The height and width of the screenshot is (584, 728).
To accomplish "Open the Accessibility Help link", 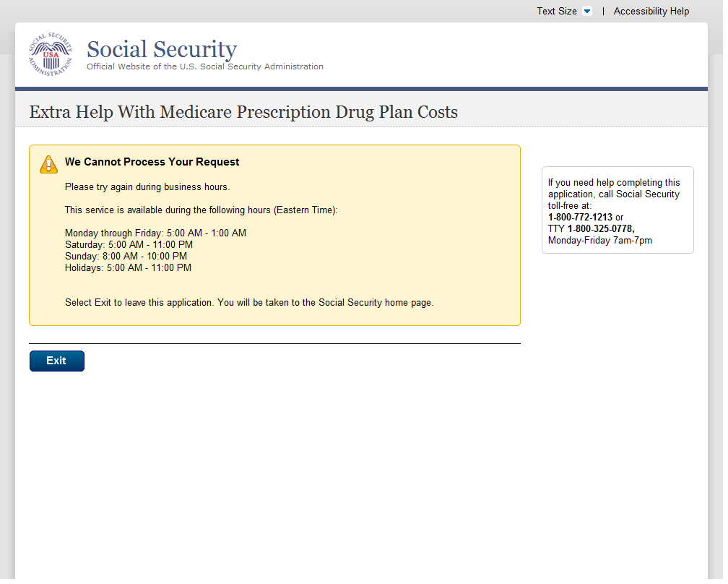I will tap(651, 12).
